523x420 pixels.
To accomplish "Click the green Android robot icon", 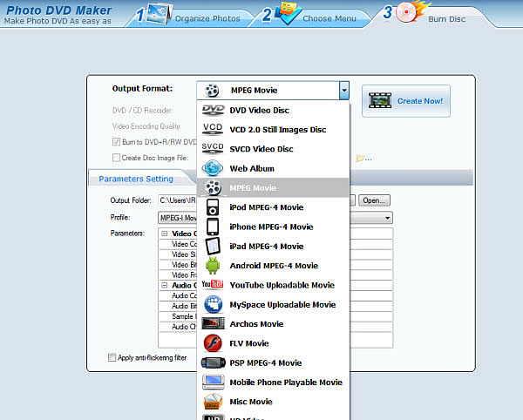I will click(x=213, y=266).
